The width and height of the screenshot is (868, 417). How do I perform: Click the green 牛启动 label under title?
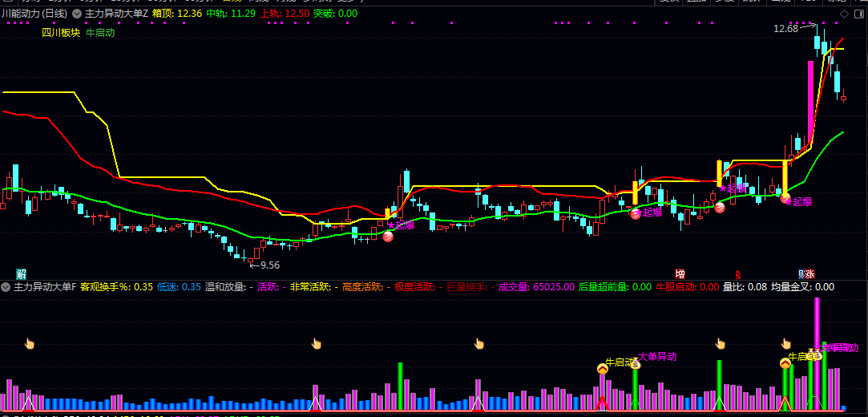pos(100,33)
